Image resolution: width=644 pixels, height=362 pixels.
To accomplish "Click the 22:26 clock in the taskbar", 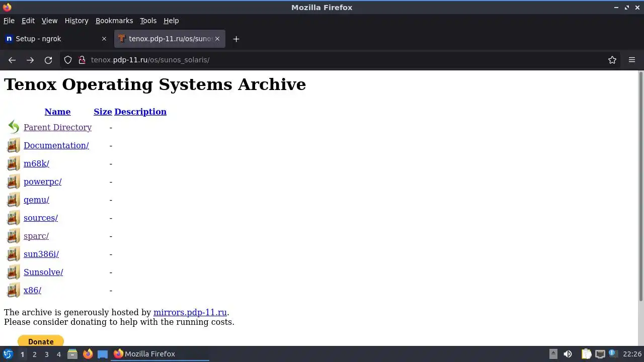I will pos(632,354).
